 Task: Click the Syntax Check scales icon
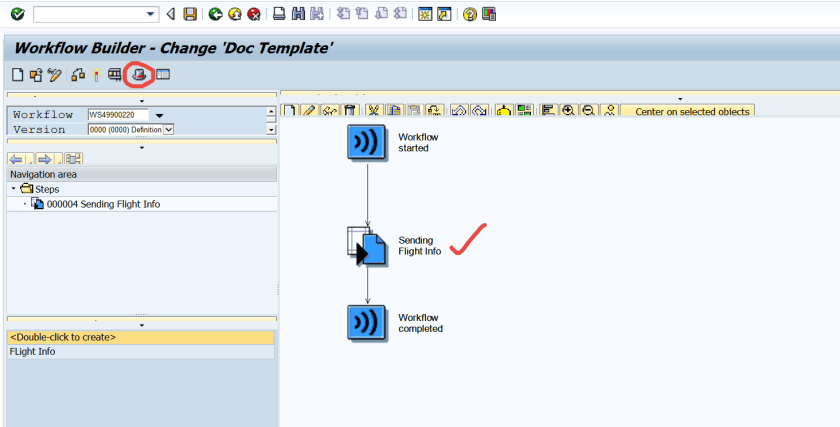pos(78,75)
